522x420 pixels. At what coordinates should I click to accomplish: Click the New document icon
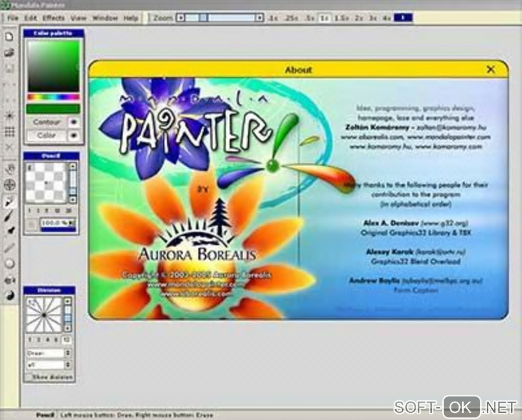tap(9, 37)
